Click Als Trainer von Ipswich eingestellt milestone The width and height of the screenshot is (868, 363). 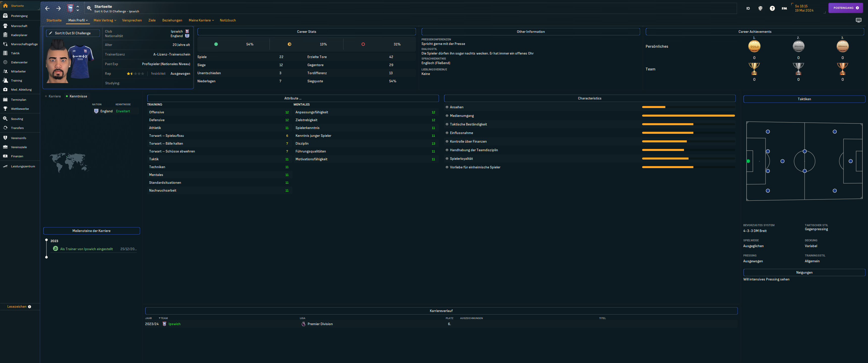pos(87,249)
